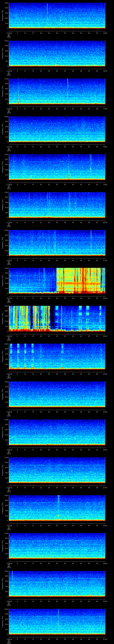
Task: Click the 2:14:00 start time label
Action: [9, 33]
